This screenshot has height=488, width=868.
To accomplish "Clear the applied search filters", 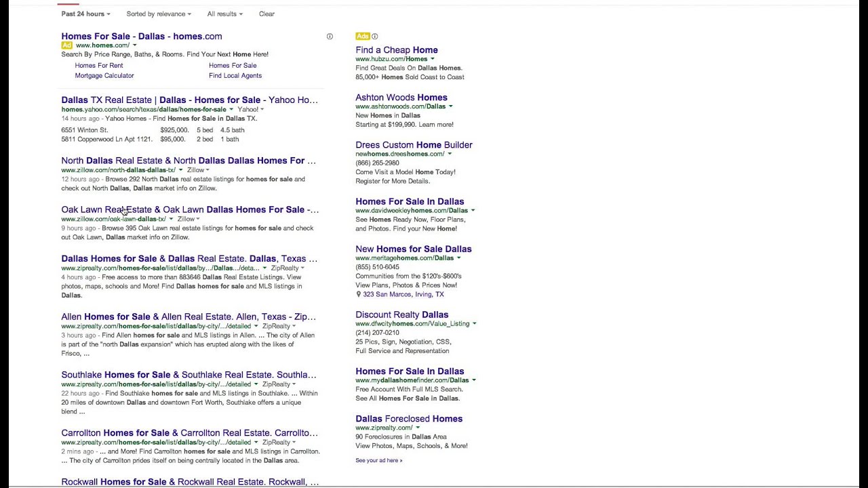I will tap(267, 14).
